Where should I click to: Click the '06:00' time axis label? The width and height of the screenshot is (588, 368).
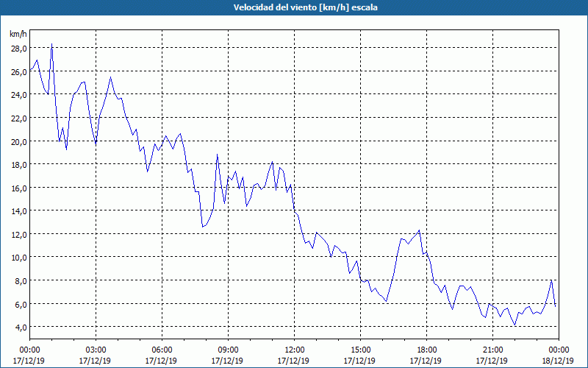click(162, 350)
